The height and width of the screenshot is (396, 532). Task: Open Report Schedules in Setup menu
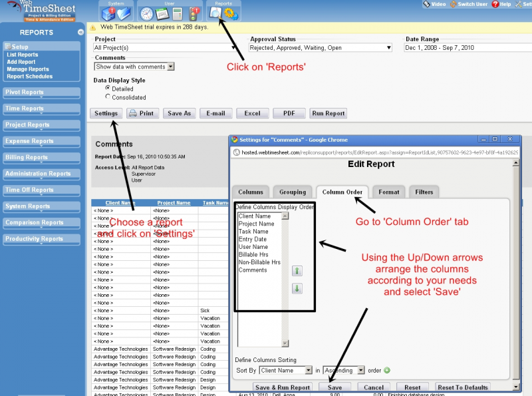30,77
